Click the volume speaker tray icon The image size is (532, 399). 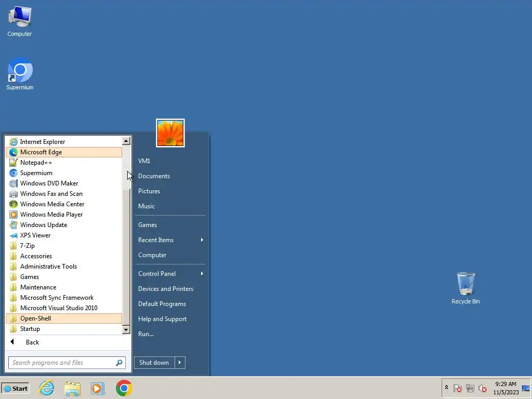(x=483, y=388)
